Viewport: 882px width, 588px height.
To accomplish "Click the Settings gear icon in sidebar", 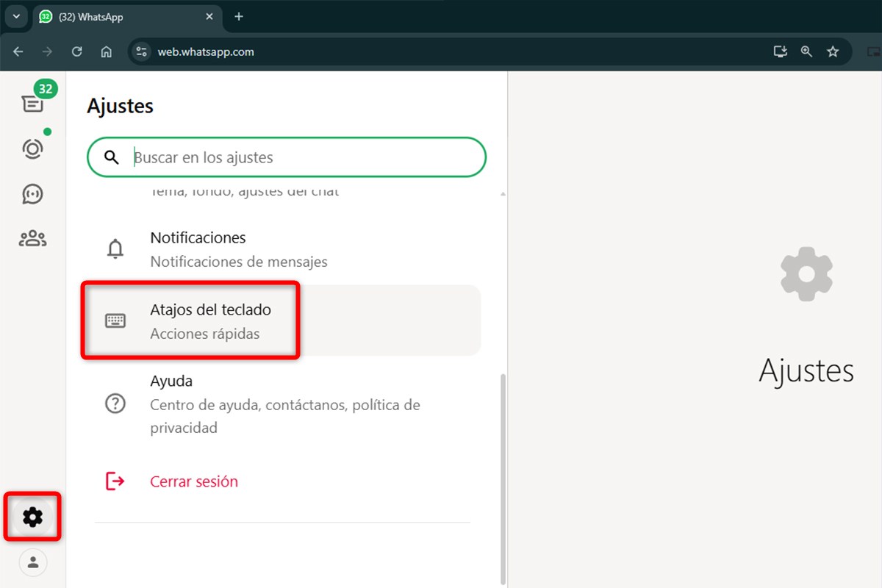I will coord(33,517).
